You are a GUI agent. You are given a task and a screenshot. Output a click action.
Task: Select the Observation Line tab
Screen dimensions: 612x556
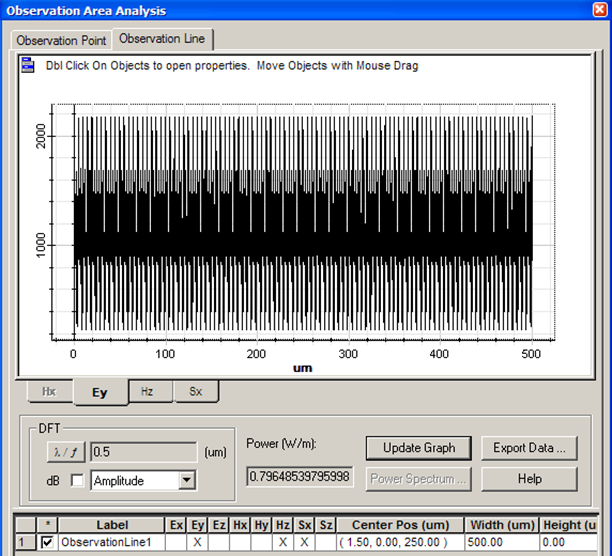pos(162,39)
